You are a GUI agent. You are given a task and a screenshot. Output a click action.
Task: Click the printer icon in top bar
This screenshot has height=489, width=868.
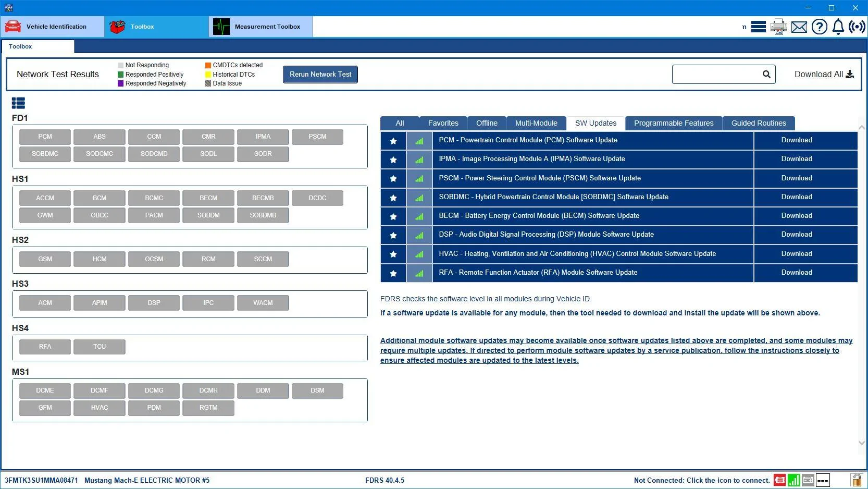tap(778, 27)
